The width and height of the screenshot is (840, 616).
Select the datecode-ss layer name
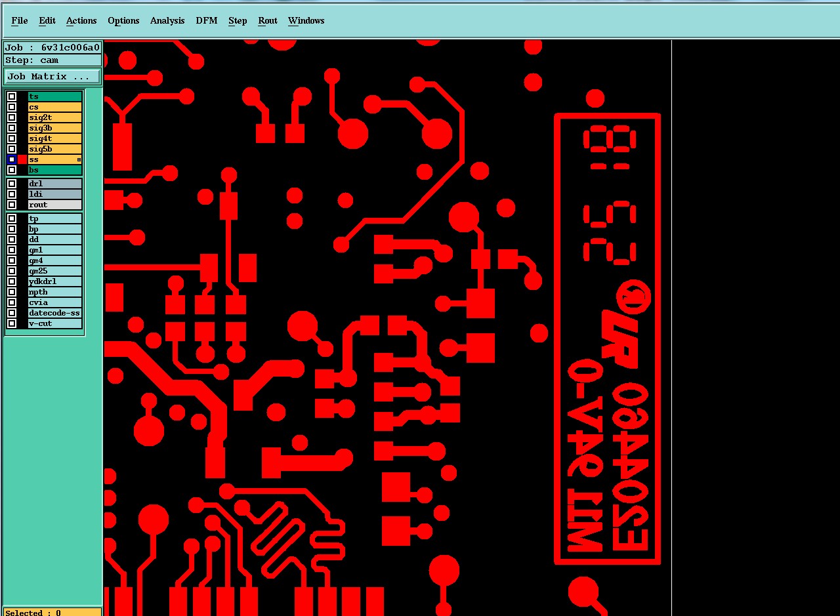click(x=55, y=313)
